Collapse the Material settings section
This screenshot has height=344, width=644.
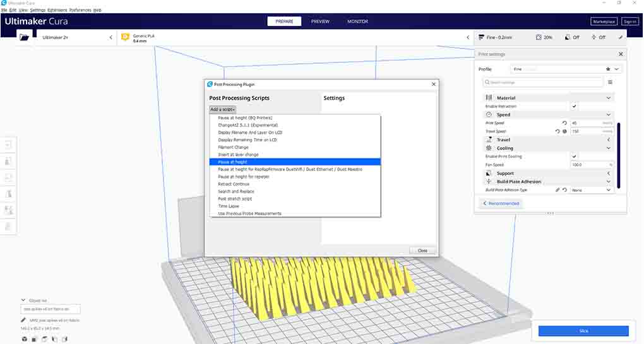click(x=609, y=98)
